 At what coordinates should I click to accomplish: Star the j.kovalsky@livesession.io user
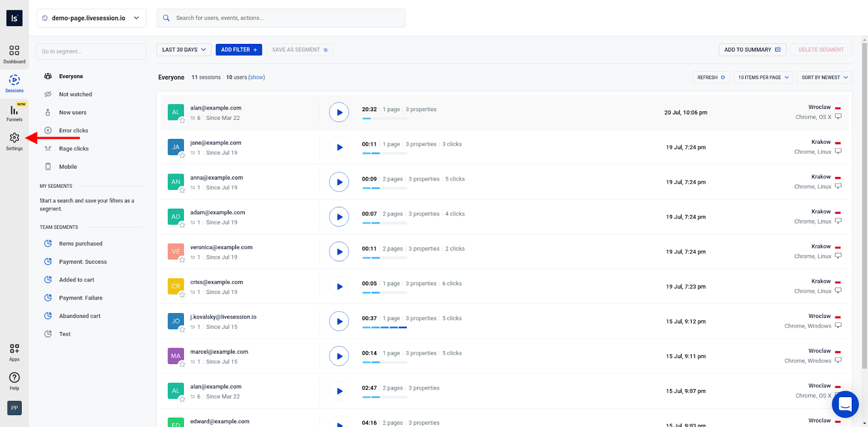coord(182,329)
